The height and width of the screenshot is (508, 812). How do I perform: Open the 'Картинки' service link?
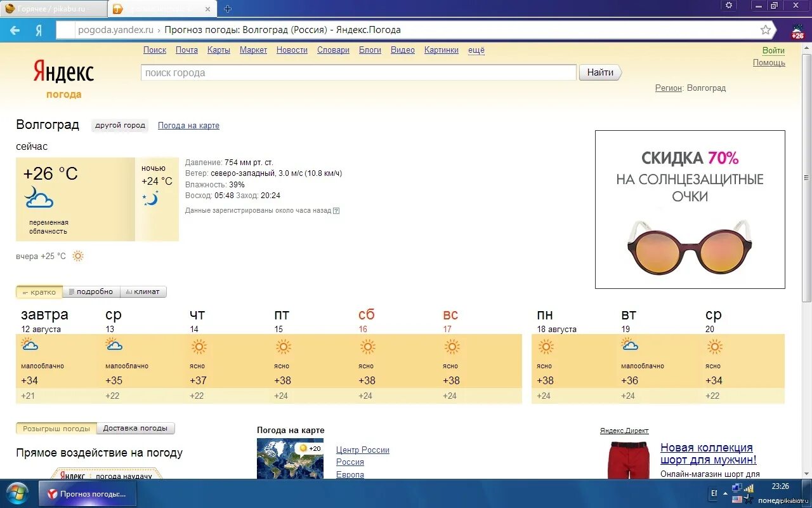[x=442, y=50]
